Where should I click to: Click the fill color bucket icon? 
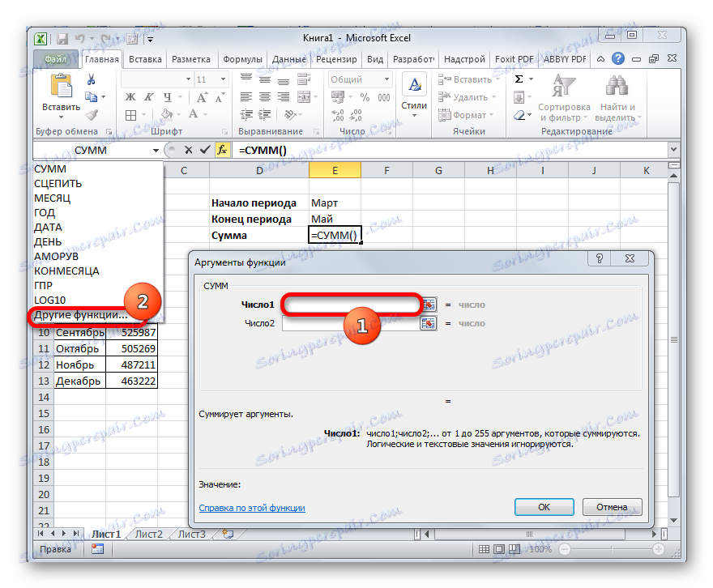click(x=167, y=114)
